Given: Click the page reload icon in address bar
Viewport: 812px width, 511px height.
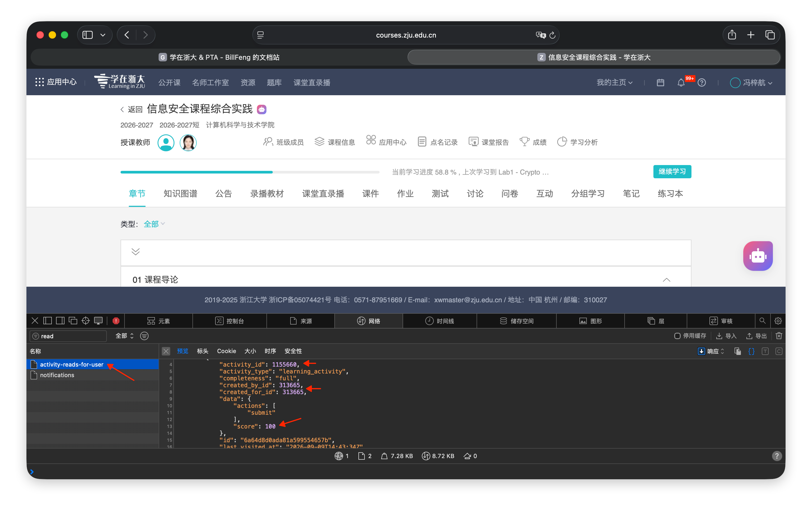Looking at the screenshot, I should point(552,35).
